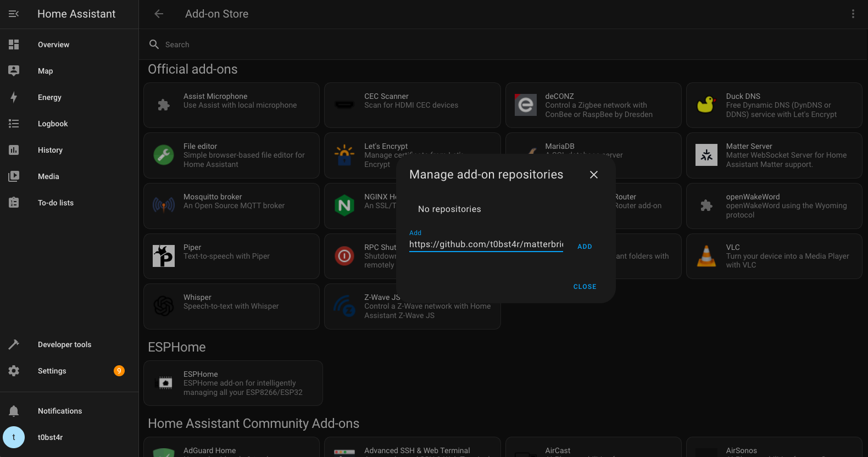Click the Notifications bell icon

coord(14,411)
